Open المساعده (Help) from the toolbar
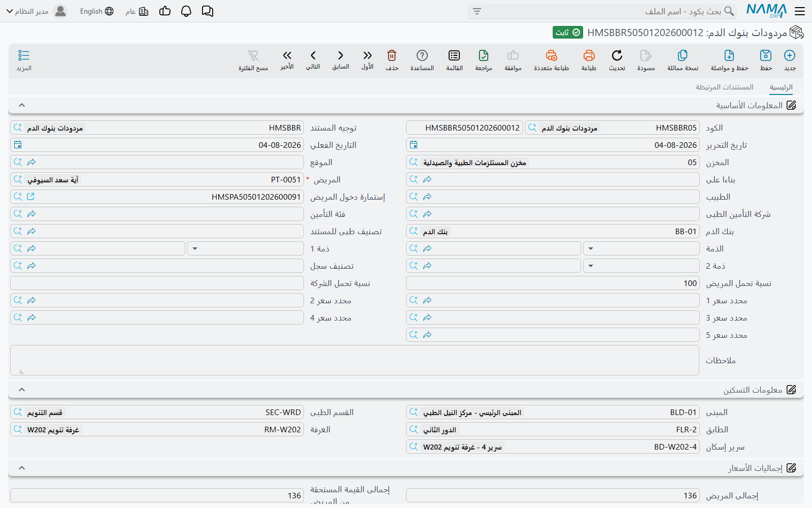812x508 pixels. point(422,55)
